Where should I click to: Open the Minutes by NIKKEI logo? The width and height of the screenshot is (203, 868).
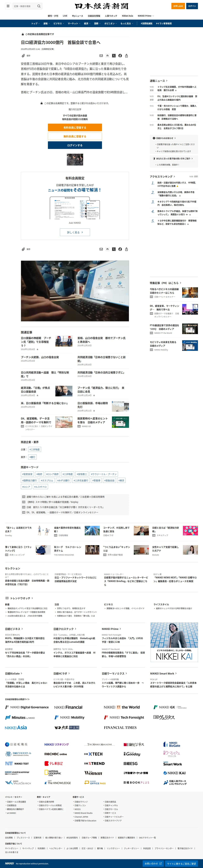[20, 717]
